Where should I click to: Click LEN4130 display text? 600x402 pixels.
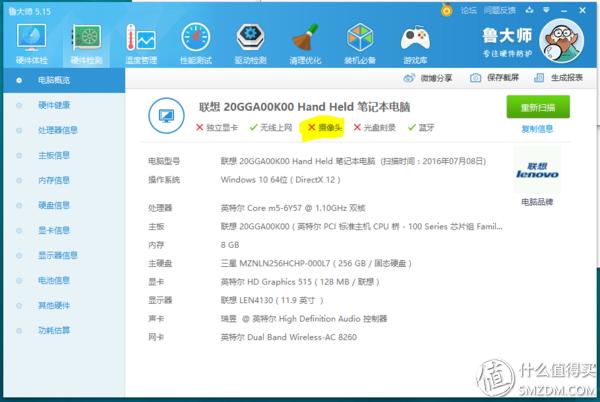(x=272, y=300)
